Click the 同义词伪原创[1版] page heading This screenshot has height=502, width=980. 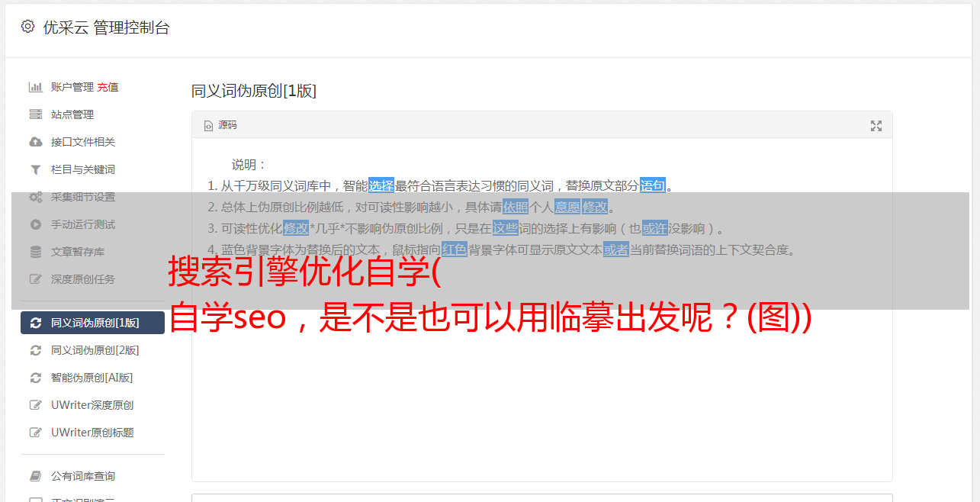click(x=254, y=91)
